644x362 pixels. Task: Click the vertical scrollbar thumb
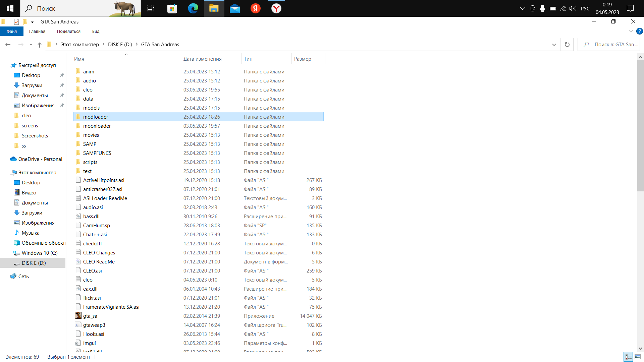640,126
